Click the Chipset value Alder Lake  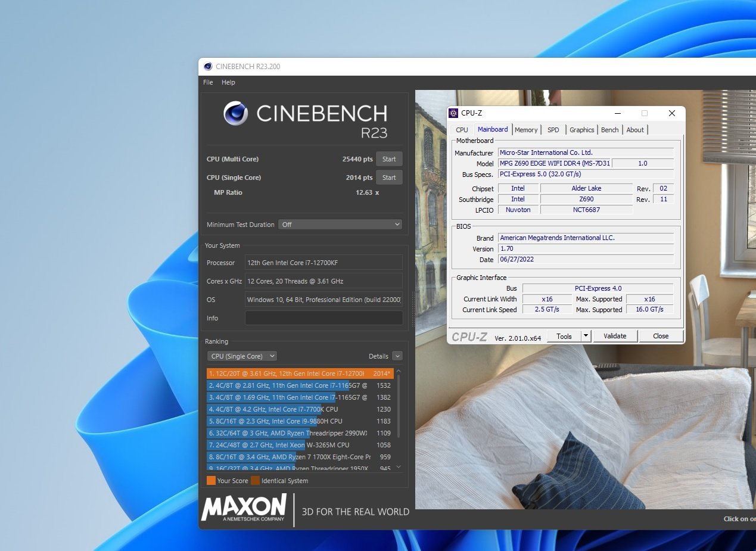point(586,188)
